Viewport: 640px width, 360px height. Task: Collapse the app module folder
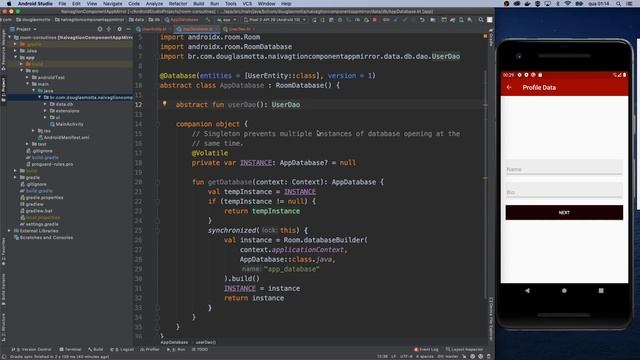[16, 58]
